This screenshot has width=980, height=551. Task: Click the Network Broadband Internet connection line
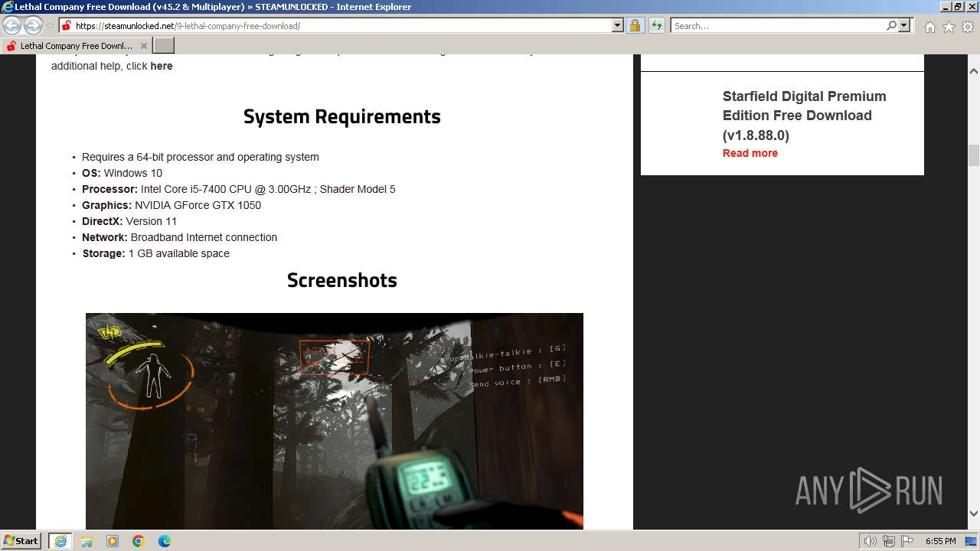point(180,237)
